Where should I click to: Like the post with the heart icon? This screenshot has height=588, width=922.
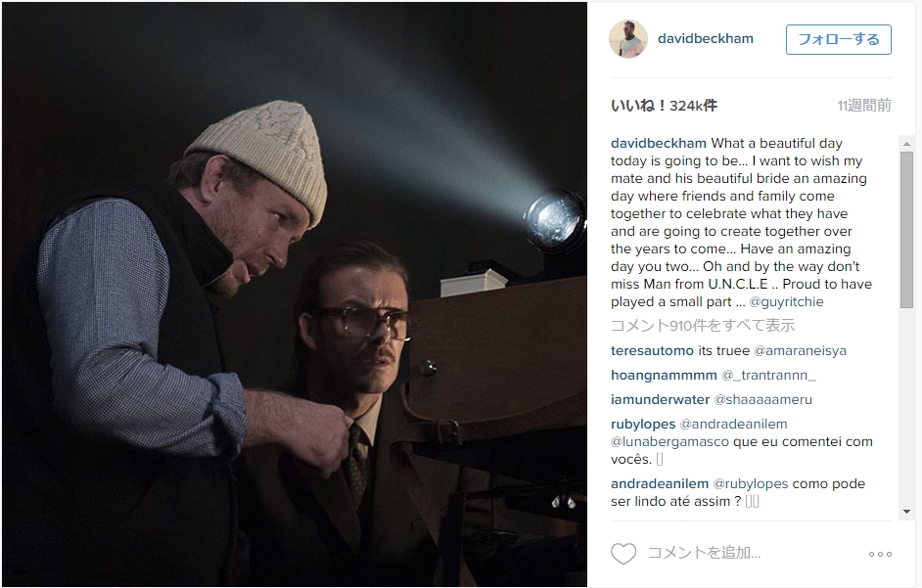click(623, 554)
